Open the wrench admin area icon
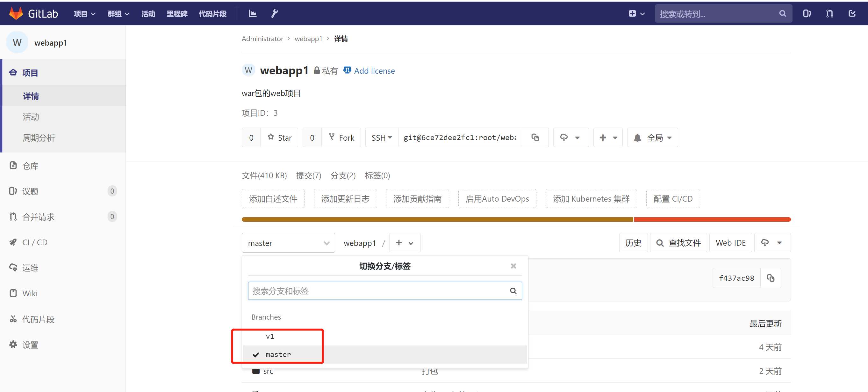This screenshot has width=868, height=392. click(x=274, y=13)
